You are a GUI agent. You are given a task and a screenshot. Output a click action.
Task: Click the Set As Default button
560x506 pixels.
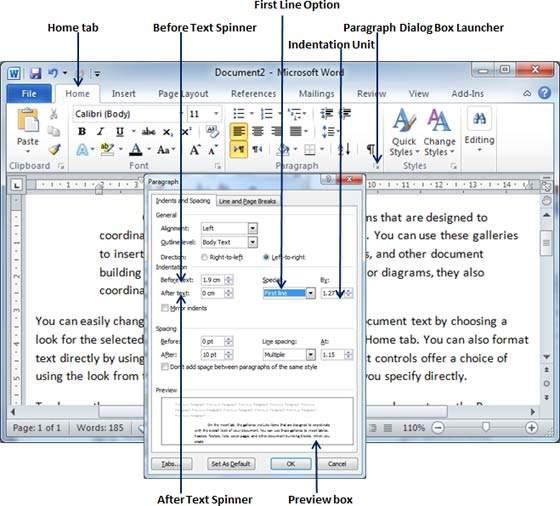click(231, 464)
